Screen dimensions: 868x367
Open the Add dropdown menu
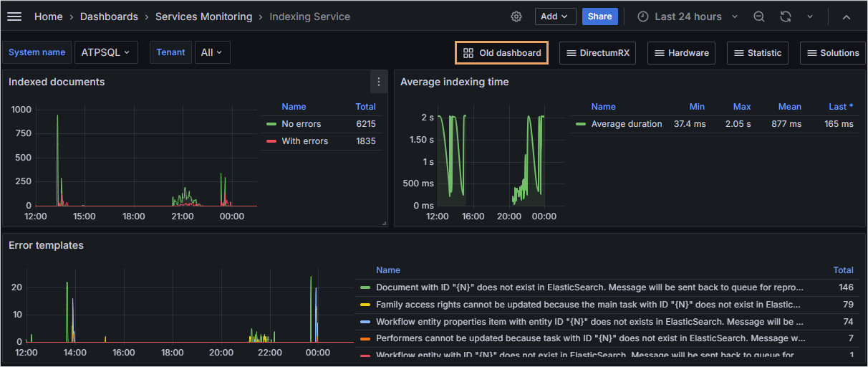555,16
